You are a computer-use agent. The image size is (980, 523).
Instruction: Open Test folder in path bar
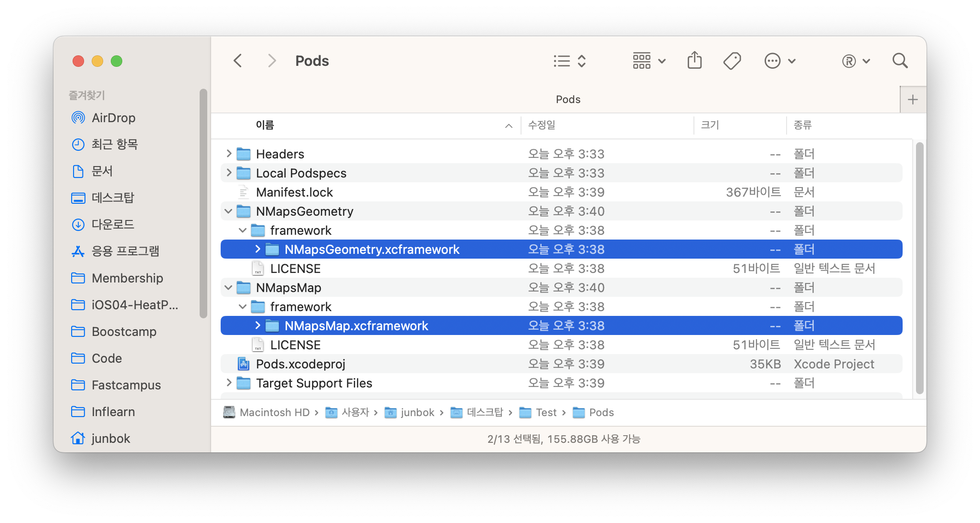[x=546, y=412]
